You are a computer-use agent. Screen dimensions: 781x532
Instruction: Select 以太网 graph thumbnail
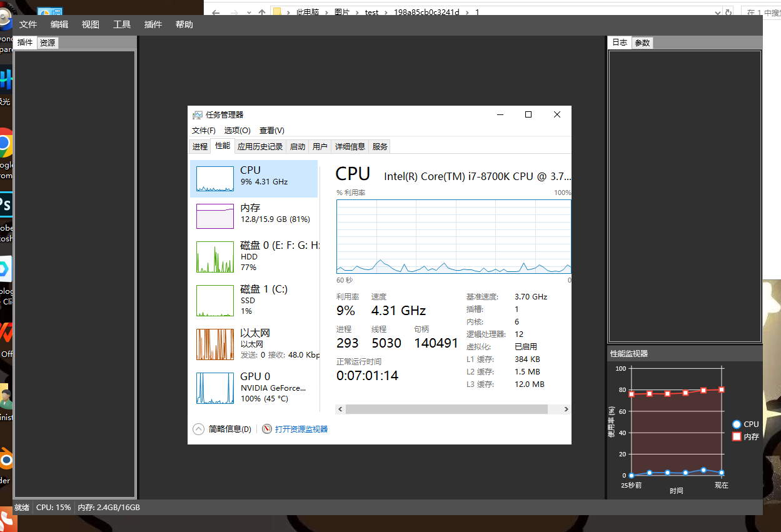[215, 344]
